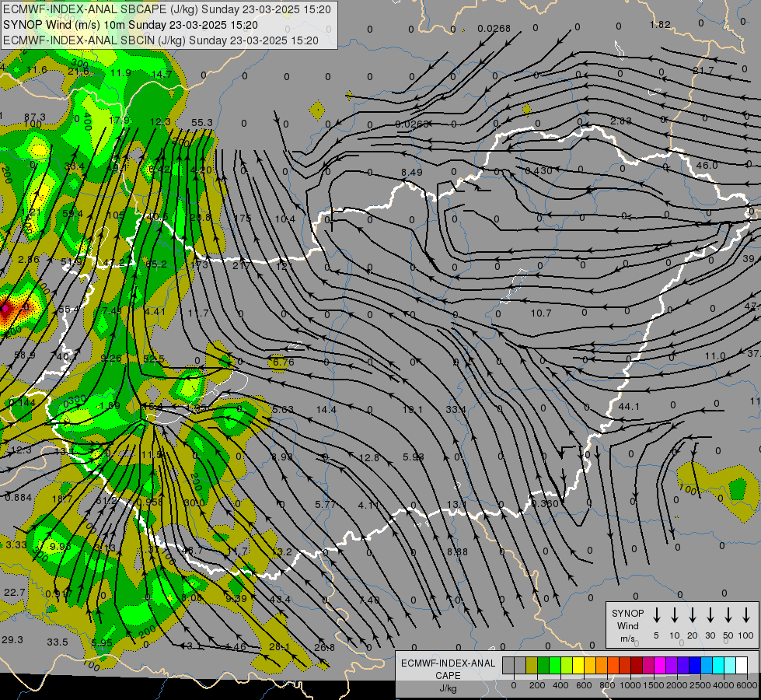Click the map value 33.5

58,642
